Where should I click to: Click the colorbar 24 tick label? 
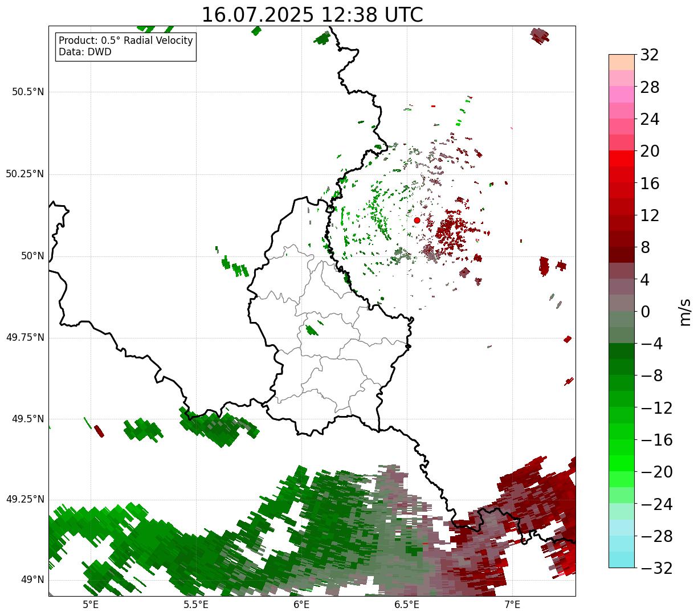650,119
